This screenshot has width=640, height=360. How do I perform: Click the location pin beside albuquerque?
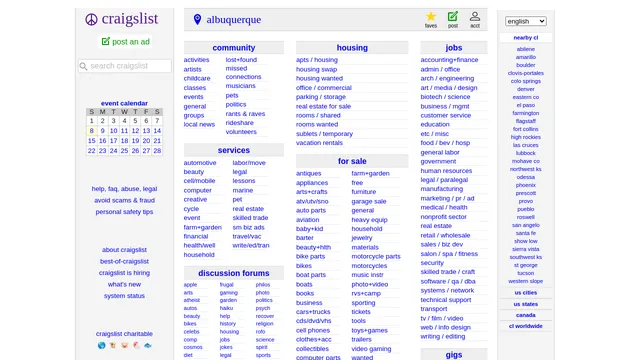[198, 19]
